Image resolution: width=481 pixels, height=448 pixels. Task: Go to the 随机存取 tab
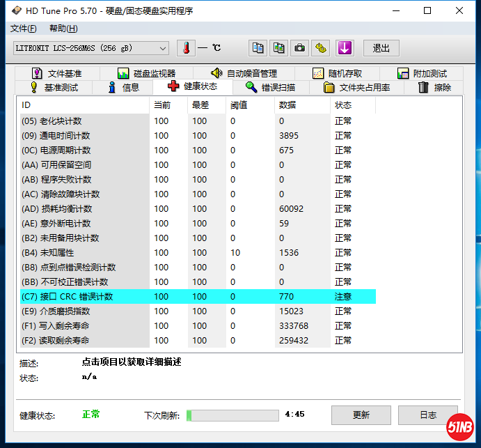tap(336, 73)
